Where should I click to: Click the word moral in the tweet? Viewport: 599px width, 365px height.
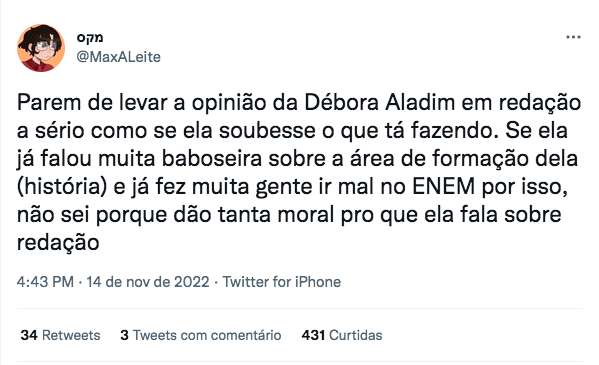[x=306, y=215]
